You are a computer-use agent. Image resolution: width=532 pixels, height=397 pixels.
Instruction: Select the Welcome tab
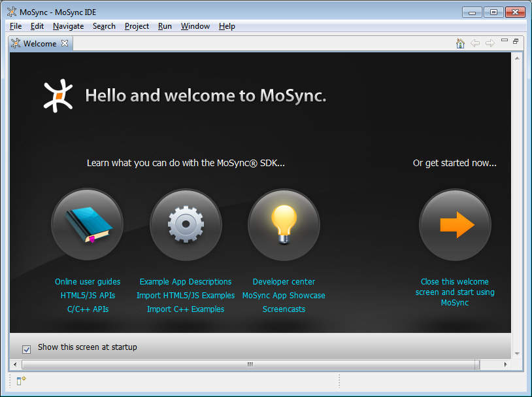click(40, 43)
